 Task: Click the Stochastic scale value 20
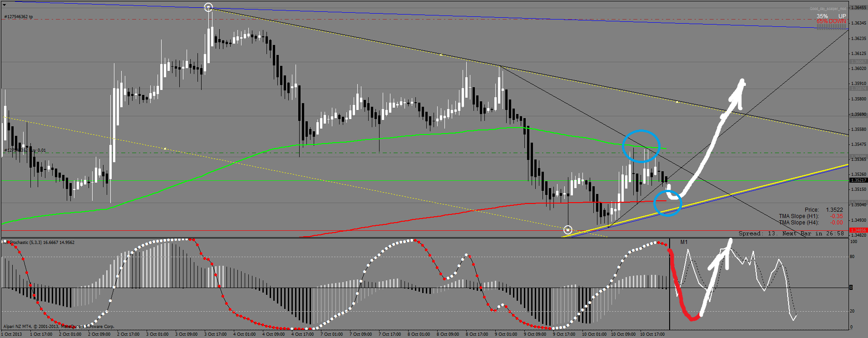pyautogui.click(x=852, y=311)
